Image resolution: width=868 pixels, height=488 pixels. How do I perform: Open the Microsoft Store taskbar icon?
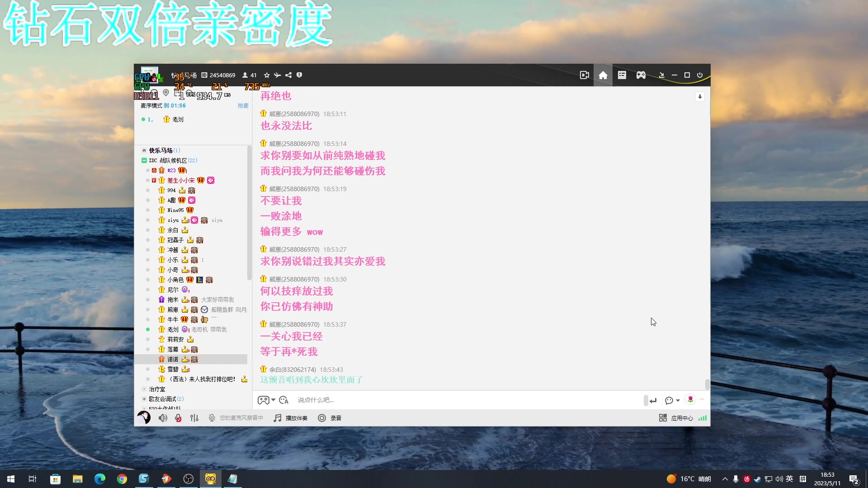[55, 479]
